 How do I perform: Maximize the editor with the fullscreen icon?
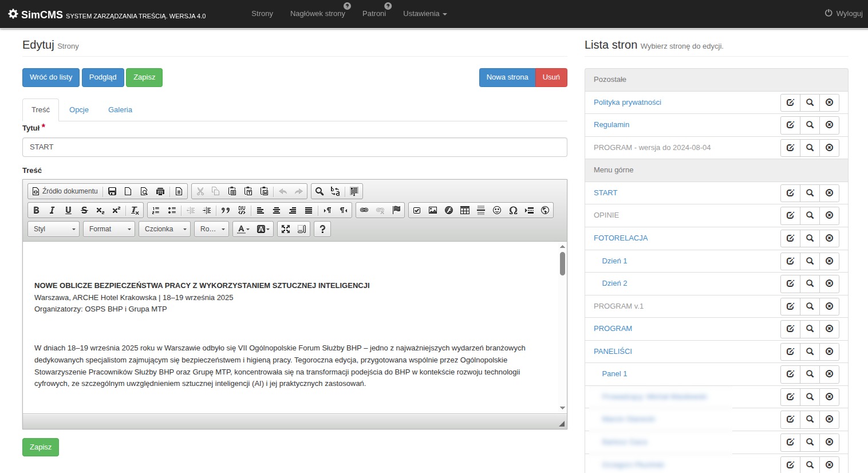286,229
